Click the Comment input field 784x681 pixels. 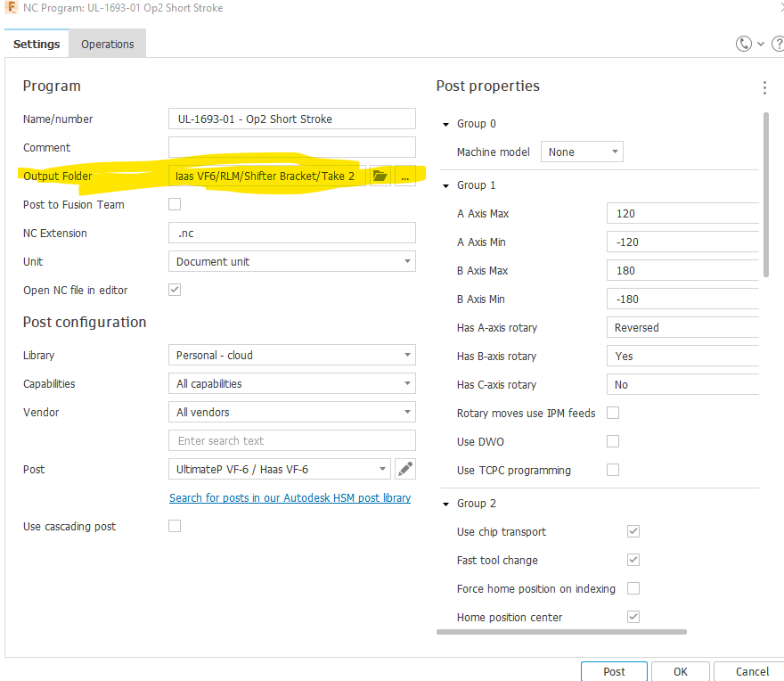291,147
